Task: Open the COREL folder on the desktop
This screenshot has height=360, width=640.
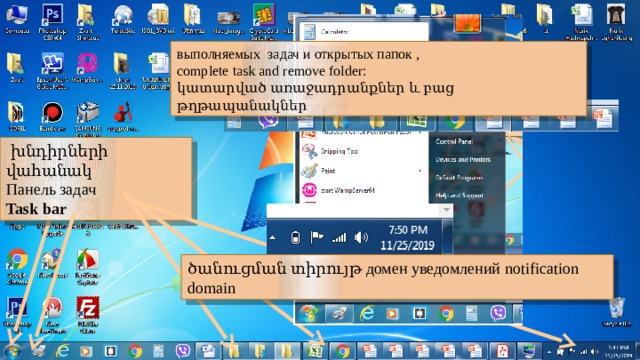Action: pos(17,116)
